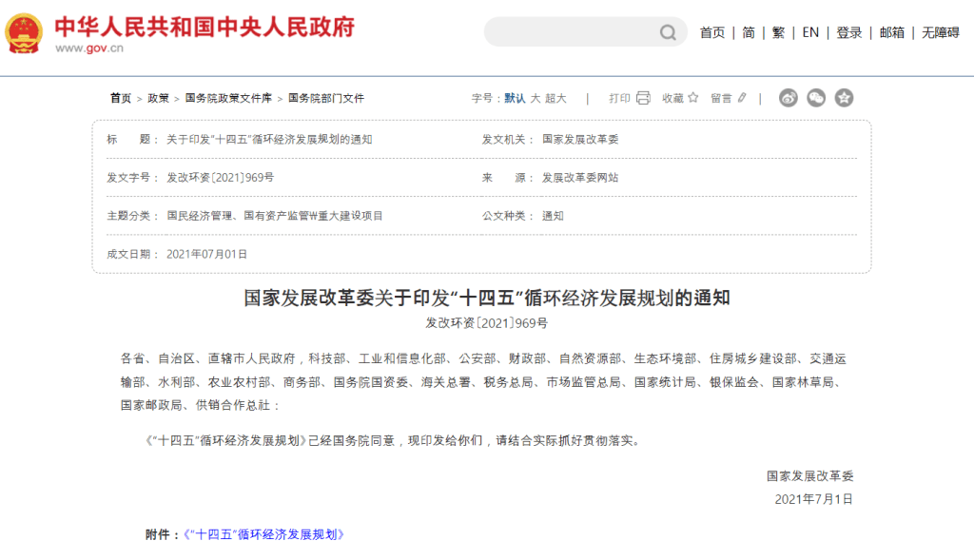The width and height of the screenshot is (974, 560).
Task: Click the favorite star outline icon
Action: tap(693, 98)
